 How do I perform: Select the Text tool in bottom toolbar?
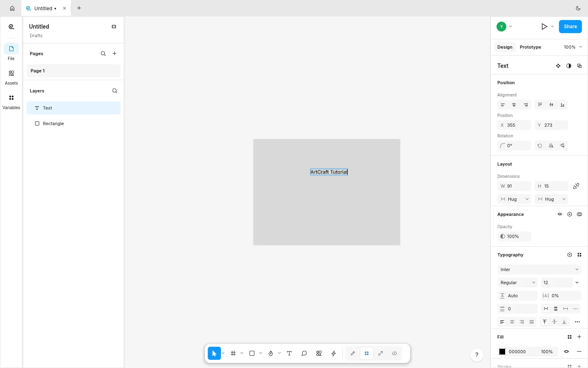(x=290, y=353)
